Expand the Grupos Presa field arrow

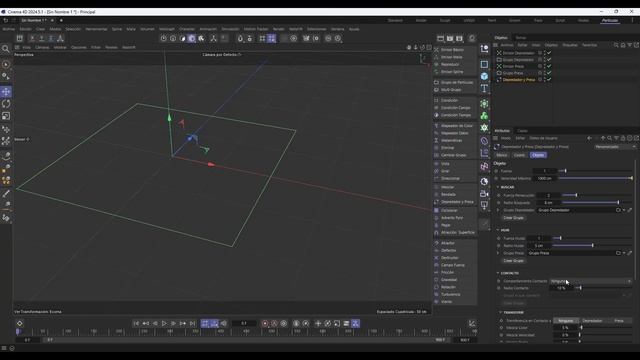498,253
